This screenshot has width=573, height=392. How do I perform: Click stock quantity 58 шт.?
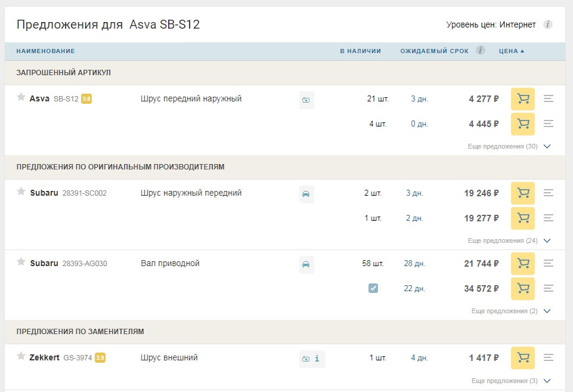372,263
